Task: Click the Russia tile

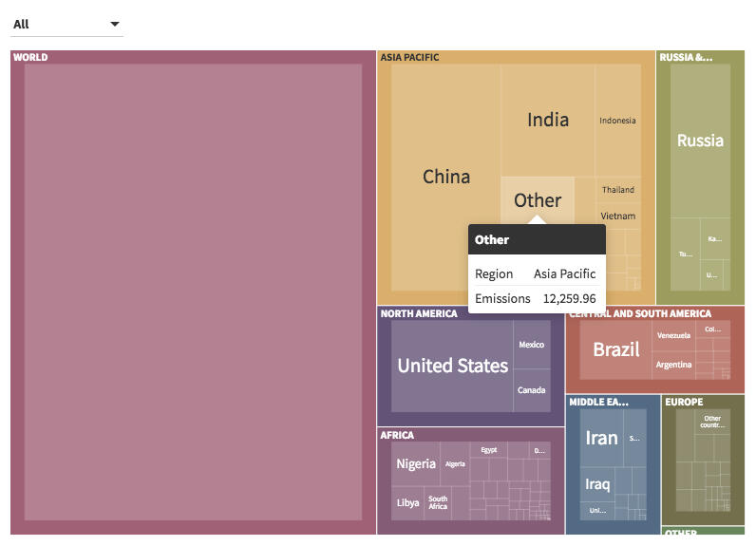Action: (700, 141)
